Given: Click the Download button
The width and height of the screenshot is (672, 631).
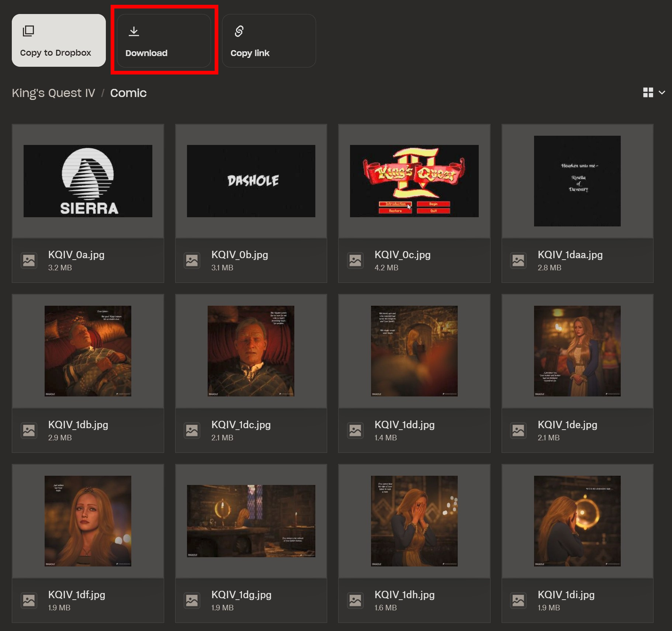Looking at the screenshot, I should [164, 41].
